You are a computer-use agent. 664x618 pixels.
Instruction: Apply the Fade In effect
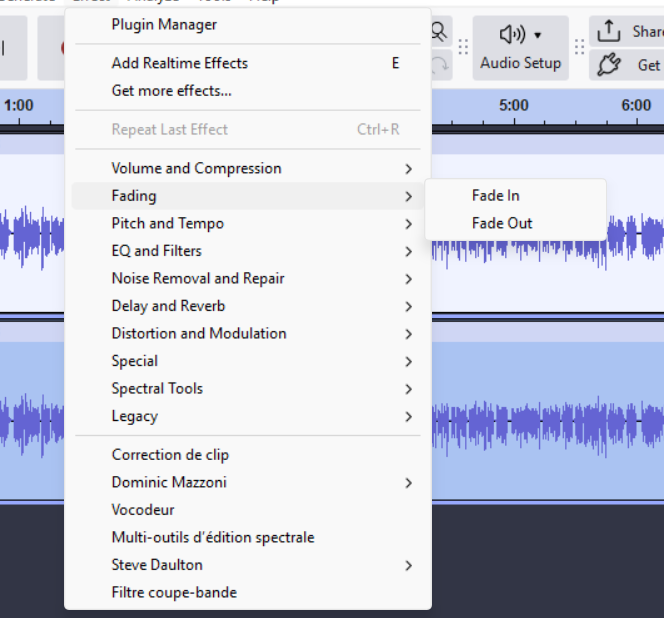(x=496, y=196)
